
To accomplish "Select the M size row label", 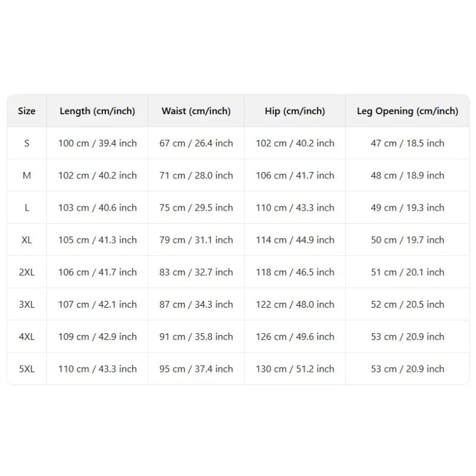I will click(27, 176).
